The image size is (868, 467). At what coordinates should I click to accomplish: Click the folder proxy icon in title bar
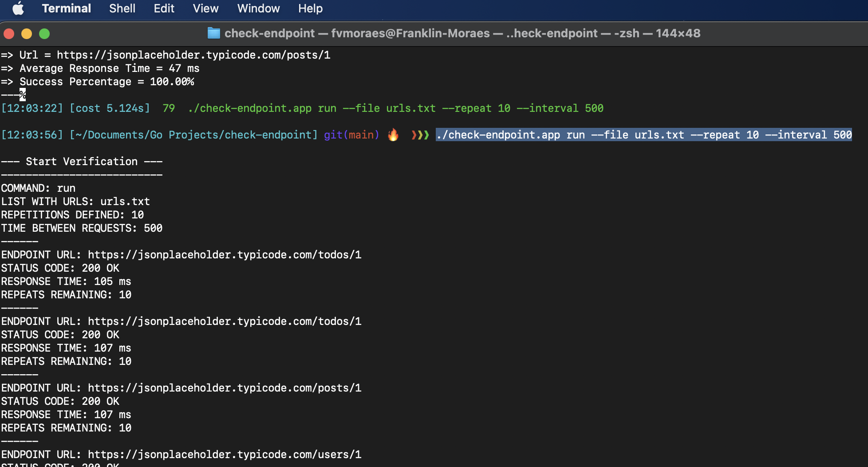coord(213,33)
